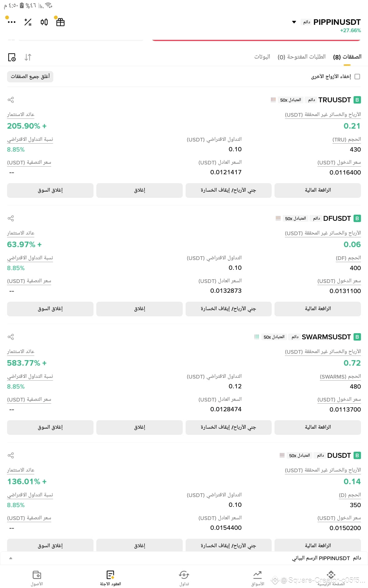Share the SWARMSUSDT position
368x588 pixels.
tap(11, 337)
